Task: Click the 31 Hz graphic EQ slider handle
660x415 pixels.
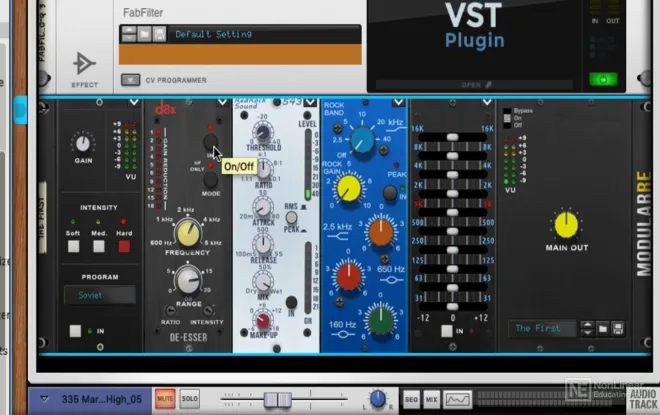Action: click(x=452, y=306)
